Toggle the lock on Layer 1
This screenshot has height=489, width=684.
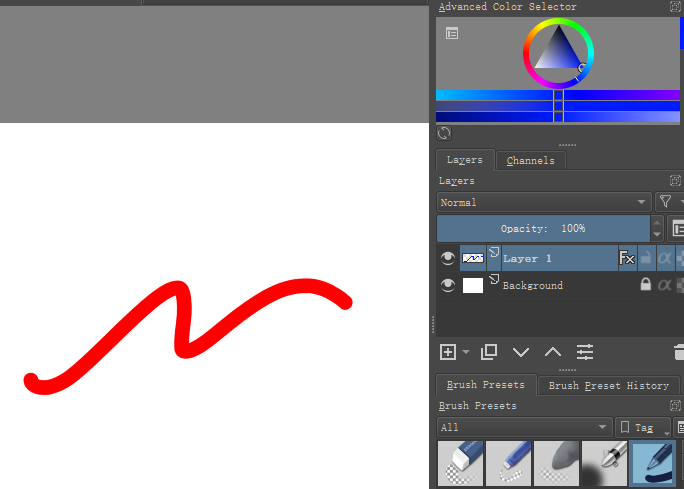[x=646, y=258]
